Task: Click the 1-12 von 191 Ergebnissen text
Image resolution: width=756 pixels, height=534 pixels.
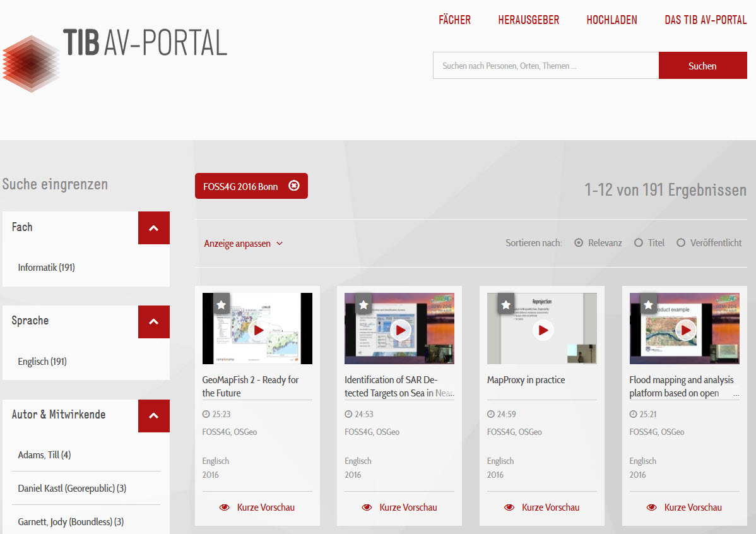Action: pos(665,190)
